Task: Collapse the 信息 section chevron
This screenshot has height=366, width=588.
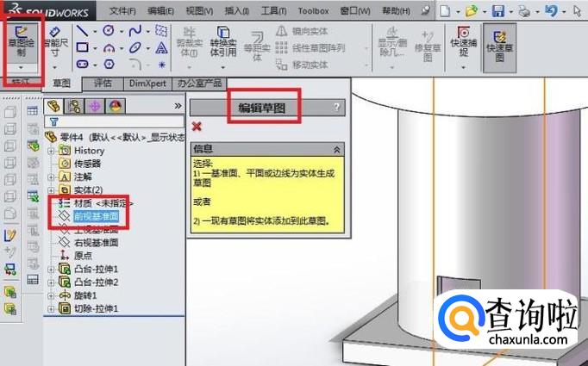Action: pyautogui.click(x=336, y=150)
